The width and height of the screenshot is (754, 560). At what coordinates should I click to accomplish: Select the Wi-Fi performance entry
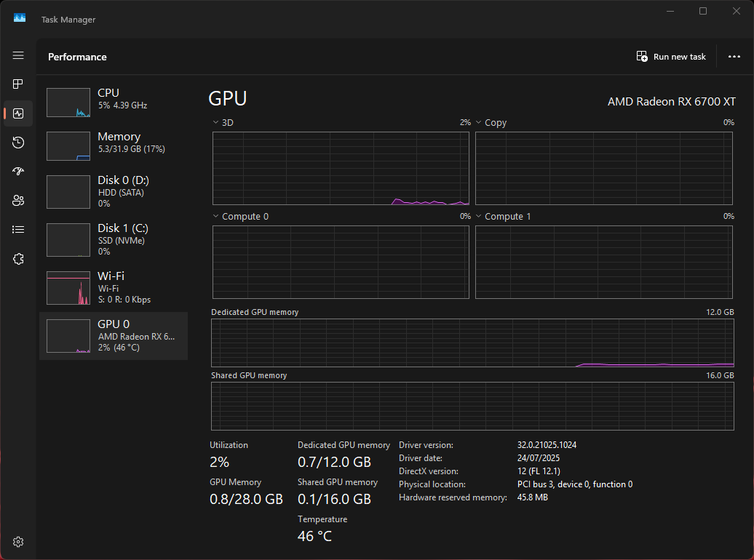tap(114, 287)
